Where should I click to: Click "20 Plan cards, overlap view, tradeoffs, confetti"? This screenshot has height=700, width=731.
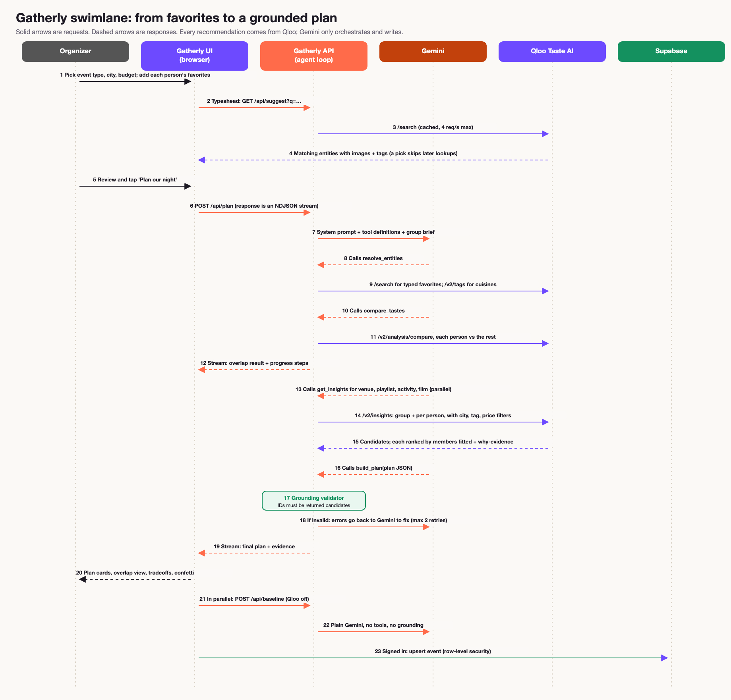135,573
